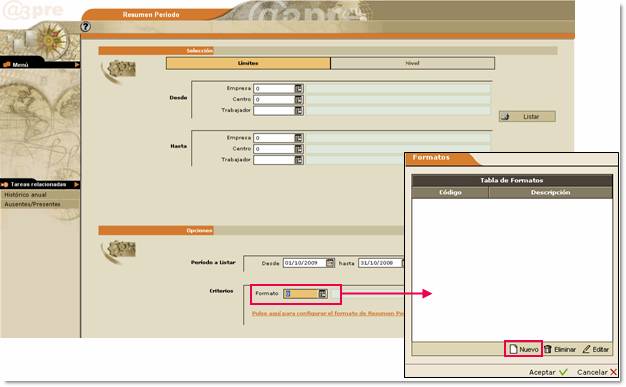Click the red X beside Cancelar
Image resolution: width=626 pixels, height=387 pixels.
(613, 372)
